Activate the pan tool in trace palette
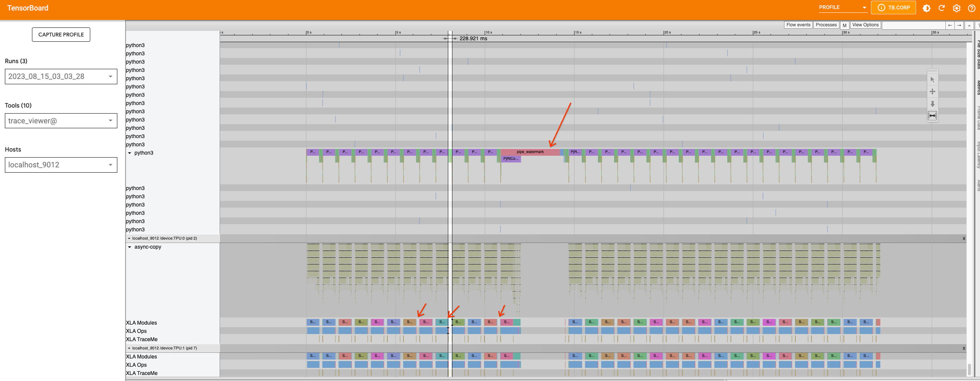Screen dimensions: 980x381 click(x=932, y=92)
